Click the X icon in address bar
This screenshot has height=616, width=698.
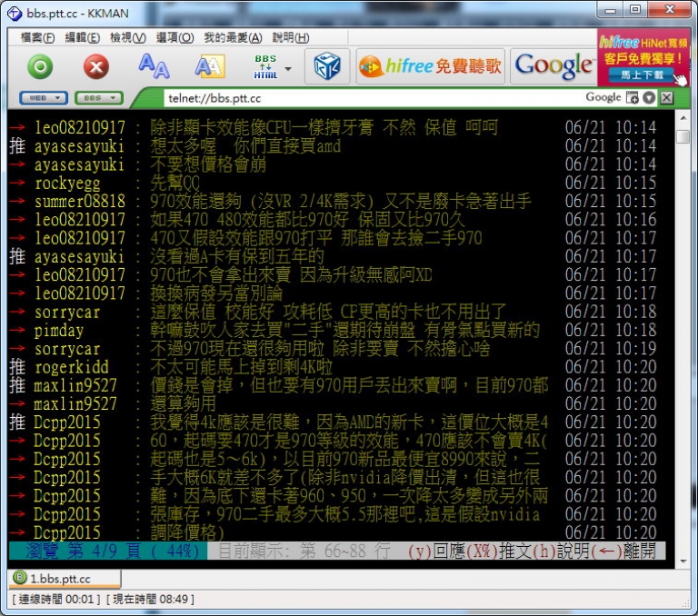(666, 97)
